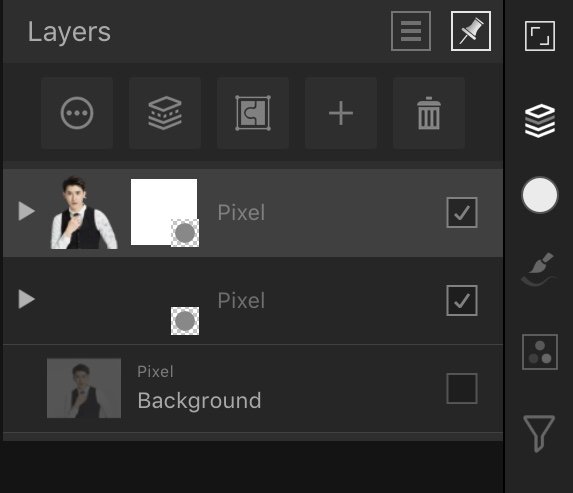Viewport: 573px width, 493px height.
Task: Add a new layer with plus icon
Action: click(x=341, y=113)
